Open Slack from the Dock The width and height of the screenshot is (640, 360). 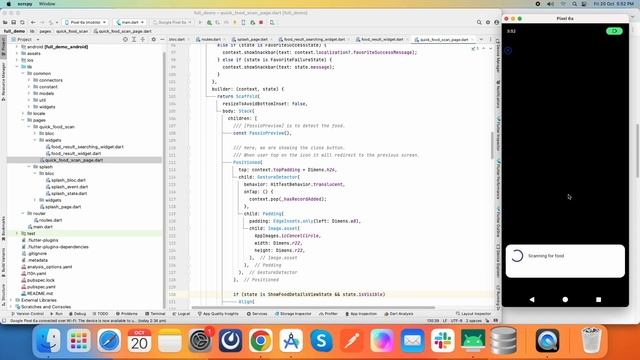point(442,340)
